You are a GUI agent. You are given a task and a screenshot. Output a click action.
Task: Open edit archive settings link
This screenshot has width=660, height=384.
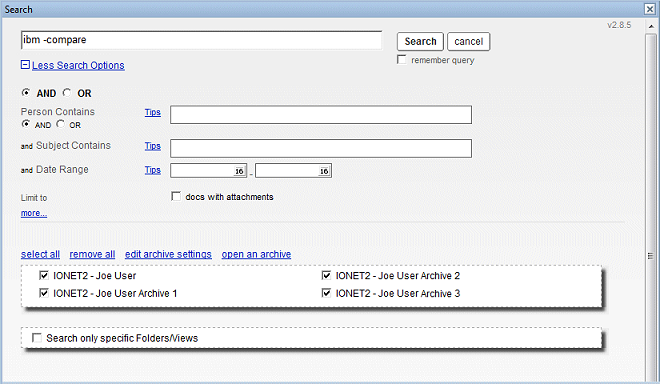pyautogui.click(x=168, y=254)
